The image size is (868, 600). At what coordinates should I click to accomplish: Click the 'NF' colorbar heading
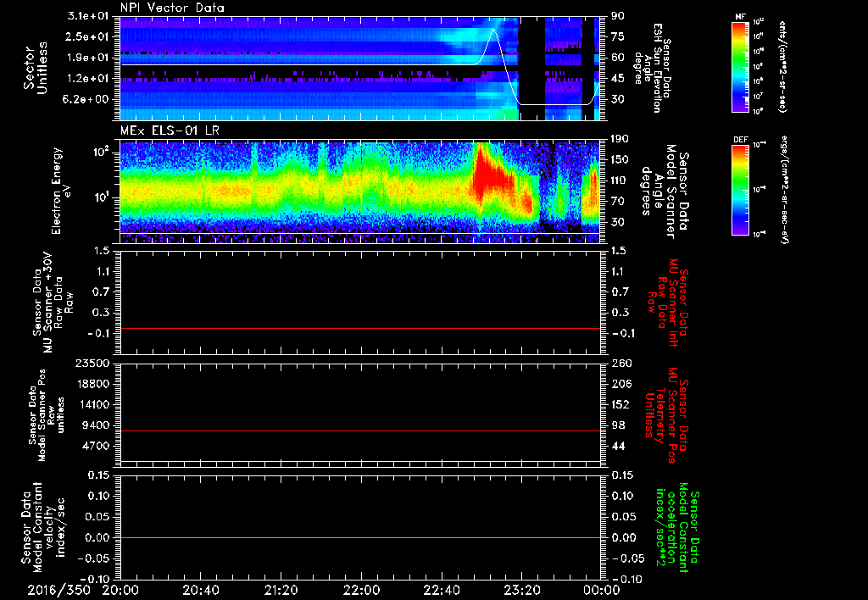740,17
